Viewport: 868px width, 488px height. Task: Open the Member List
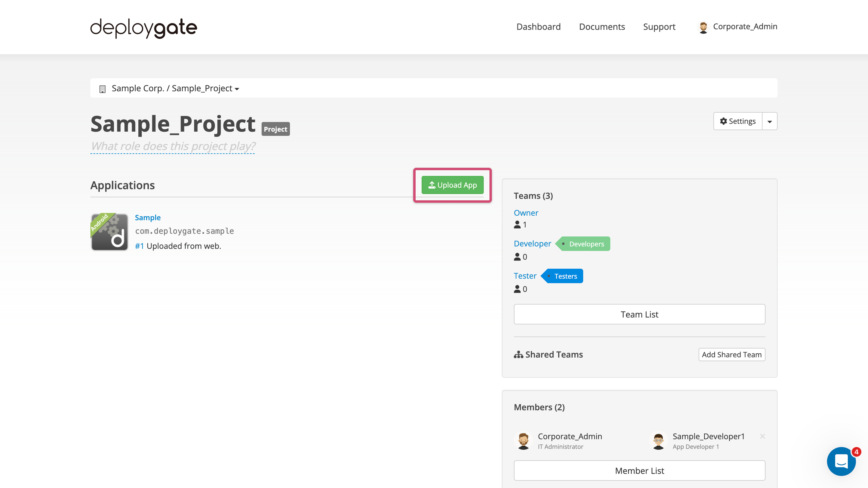639,470
